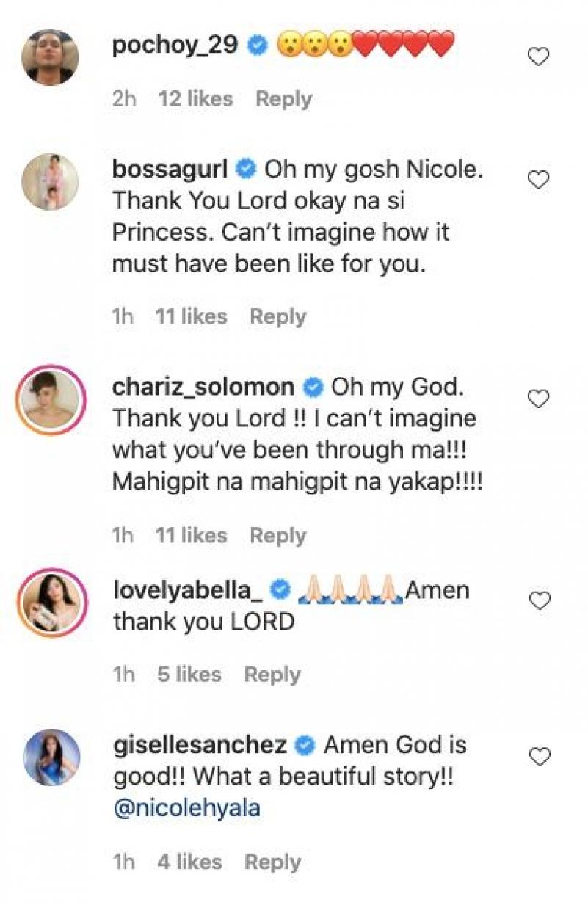Tap the heart icon beside bossagurl's comment
This screenshot has width=588, height=905.
[540, 176]
